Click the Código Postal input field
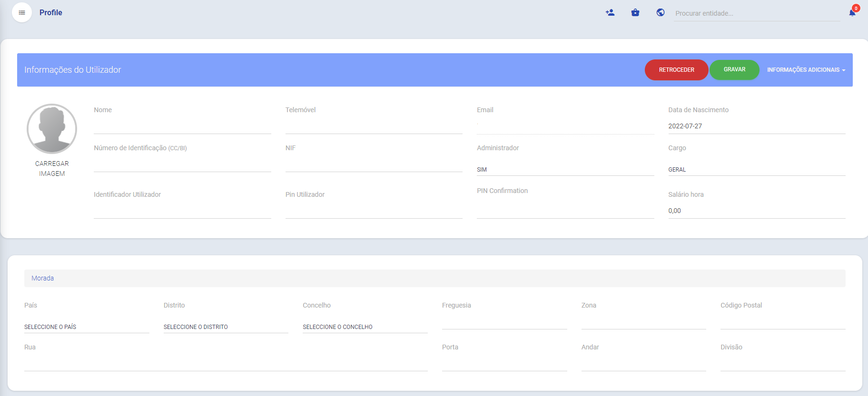Viewport: 868px width, 396px height. pos(782,322)
